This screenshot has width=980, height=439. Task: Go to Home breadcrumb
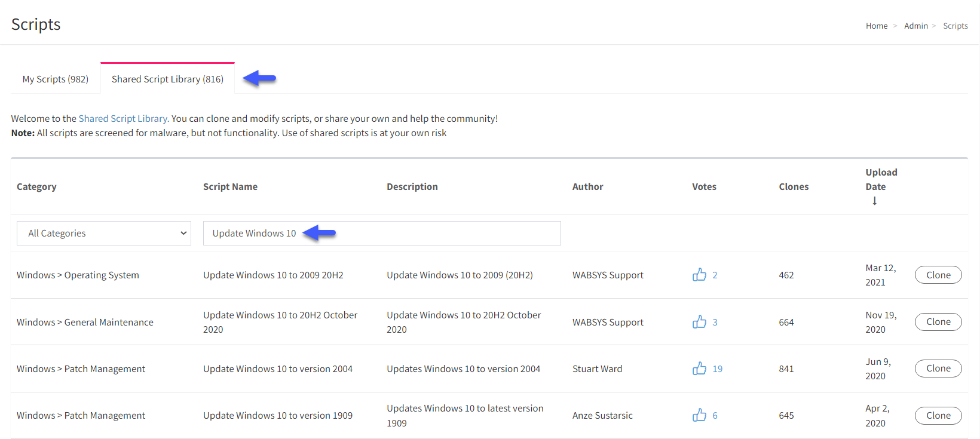(877, 26)
